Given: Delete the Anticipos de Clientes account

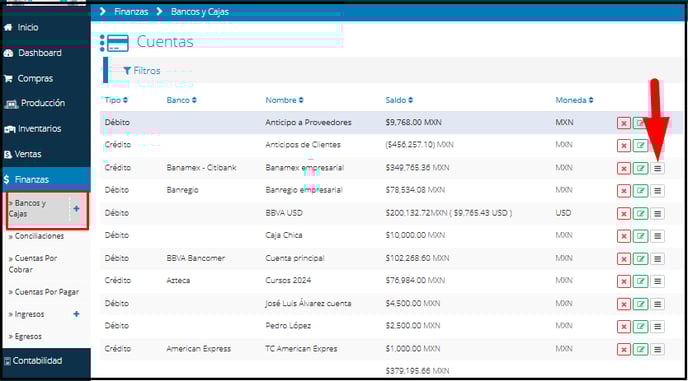Looking at the screenshot, I should pyautogui.click(x=624, y=145).
